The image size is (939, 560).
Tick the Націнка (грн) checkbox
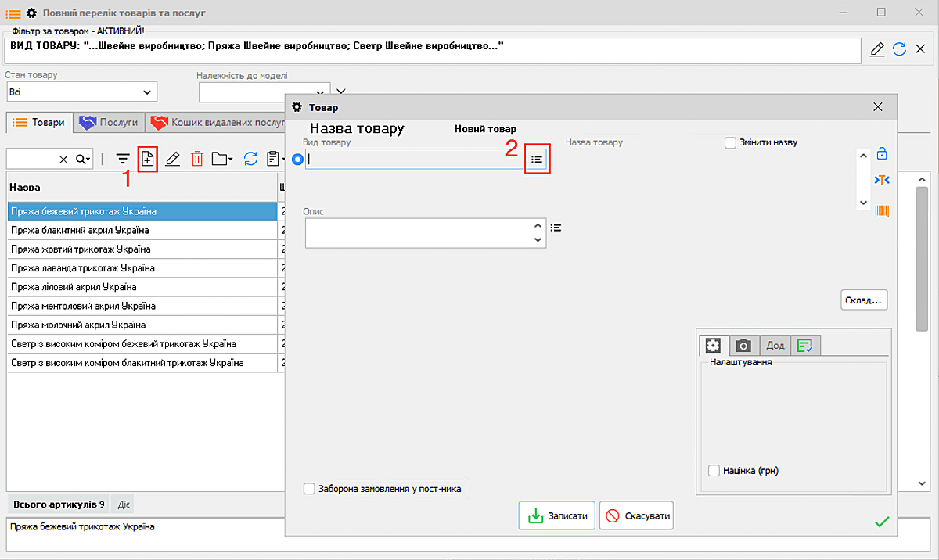714,471
